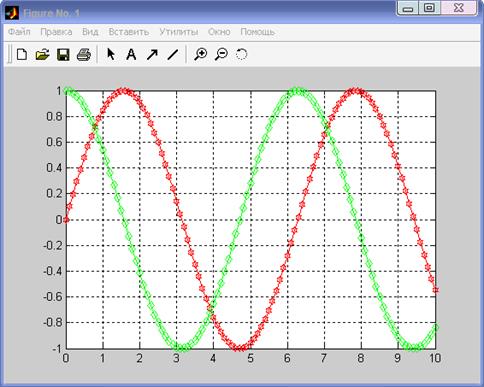Open the Утилиты menu
This screenshot has height=387, width=484.
pos(179,32)
